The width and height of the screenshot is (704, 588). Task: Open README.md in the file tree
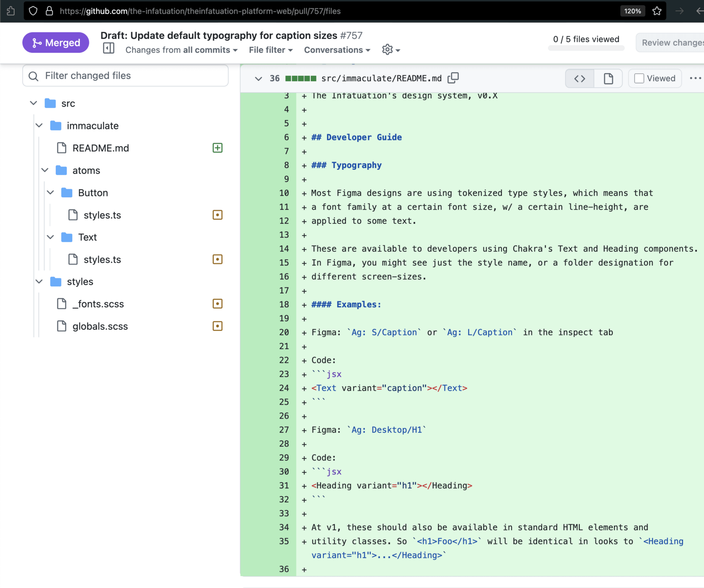101,148
